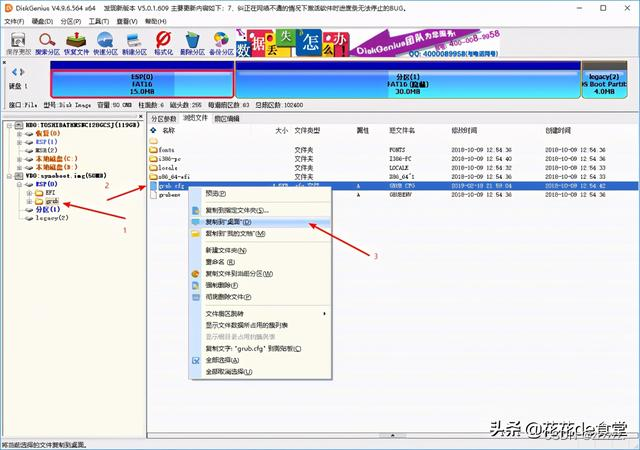Click the 搜索分区 (Search Partitions) toolbar icon
Screen dimensions: 640x450
tap(47, 43)
